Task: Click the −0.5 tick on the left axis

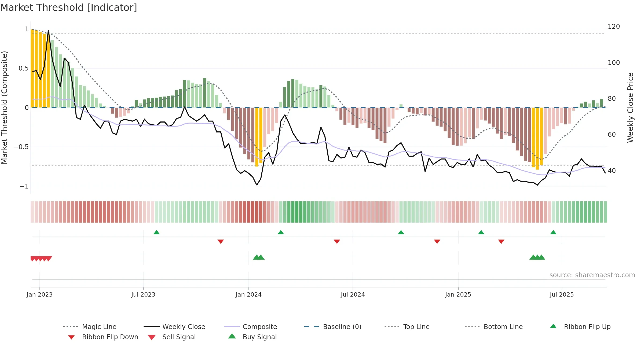Action: pos(21,147)
